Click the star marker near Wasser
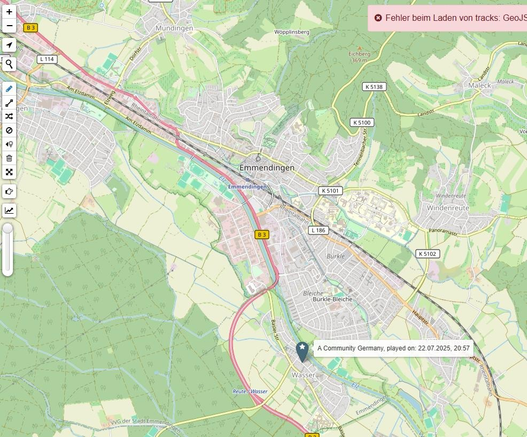Viewport: 527px width, 437px height. (x=302, y=352)
